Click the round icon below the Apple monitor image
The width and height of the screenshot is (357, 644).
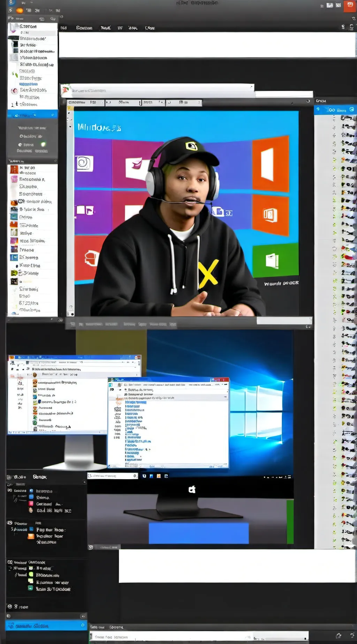tap(91, 547)
